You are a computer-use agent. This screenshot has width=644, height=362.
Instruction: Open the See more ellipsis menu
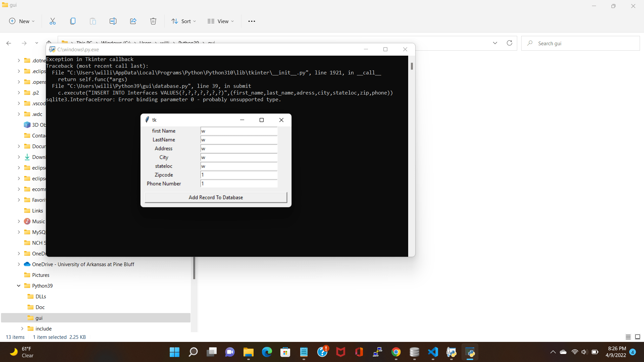coord(252,21)
